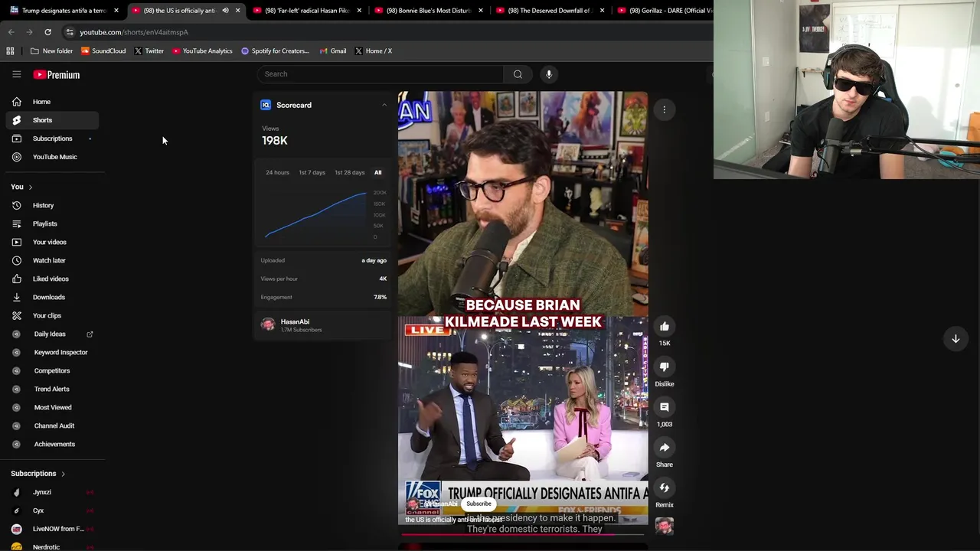Collapse the Scorecard panel
The width and height of the screenshot is (980, 551).
[x=384, y=105]
